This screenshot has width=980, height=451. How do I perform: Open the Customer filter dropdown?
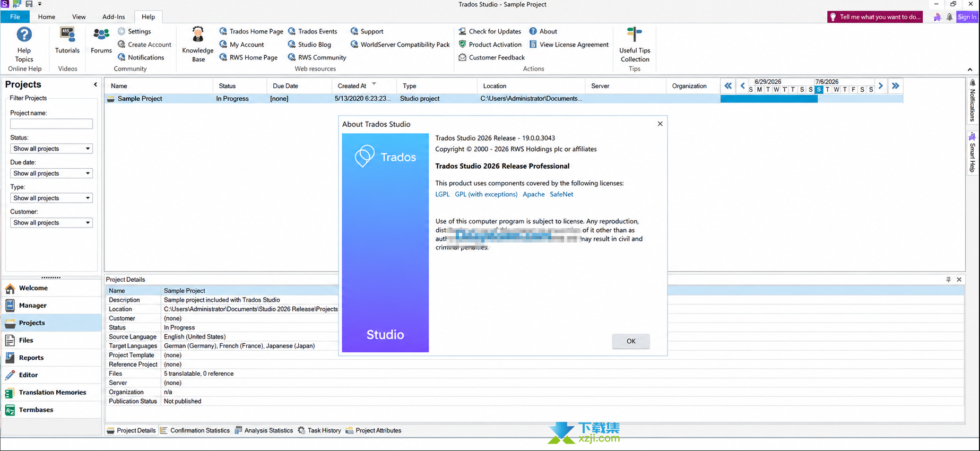pyautogui.click(x=51, y=223)
